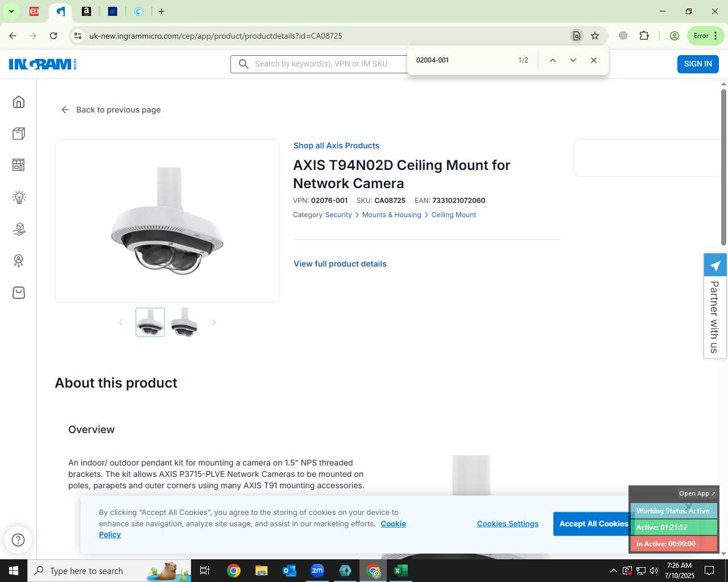Click the AXIS T94N02D product title
728x582 pixels.
coord(402,174)
